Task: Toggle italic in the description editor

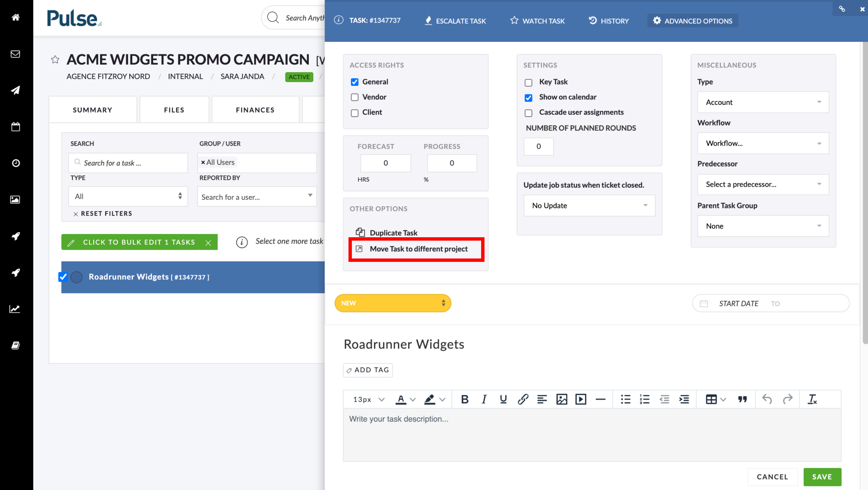Action: coord(484,399)
